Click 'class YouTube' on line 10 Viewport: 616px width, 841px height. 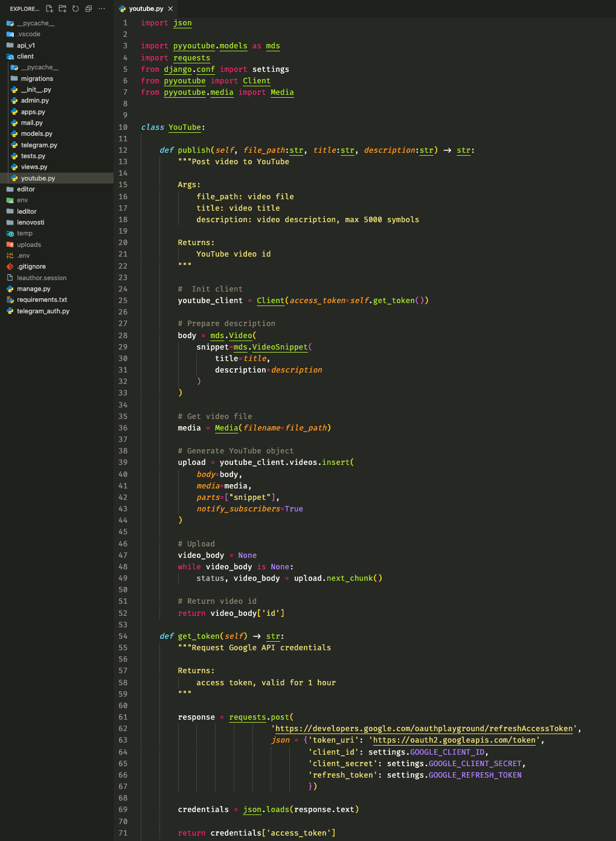(x=171, y=127)
